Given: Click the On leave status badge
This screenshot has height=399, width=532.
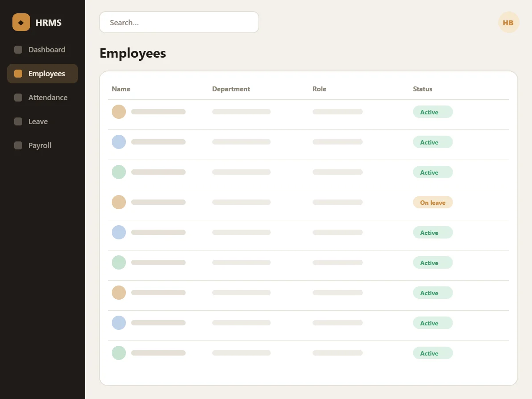Looking at the screenshot, I should tap(433, 203).
